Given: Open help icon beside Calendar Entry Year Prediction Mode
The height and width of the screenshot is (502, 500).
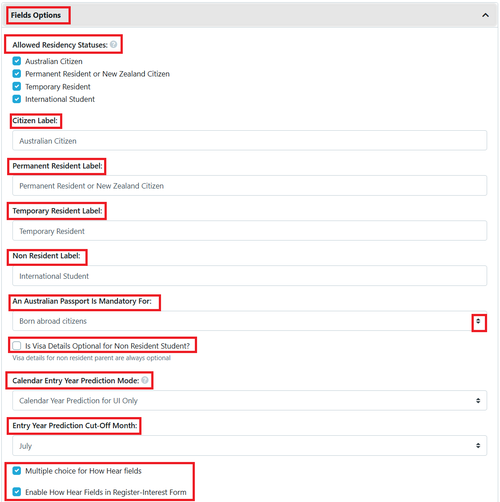Looking at the screenshot, I should 145,380.
